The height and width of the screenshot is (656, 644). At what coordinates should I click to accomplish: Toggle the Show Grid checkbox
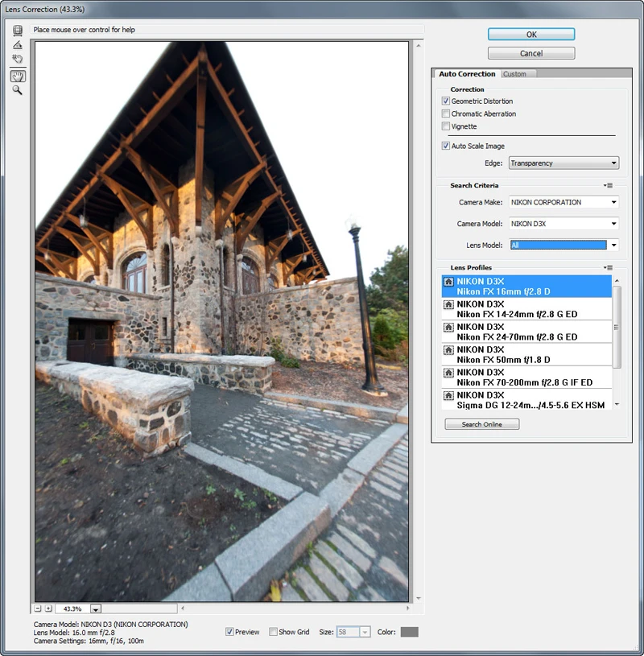coord(273,632)
